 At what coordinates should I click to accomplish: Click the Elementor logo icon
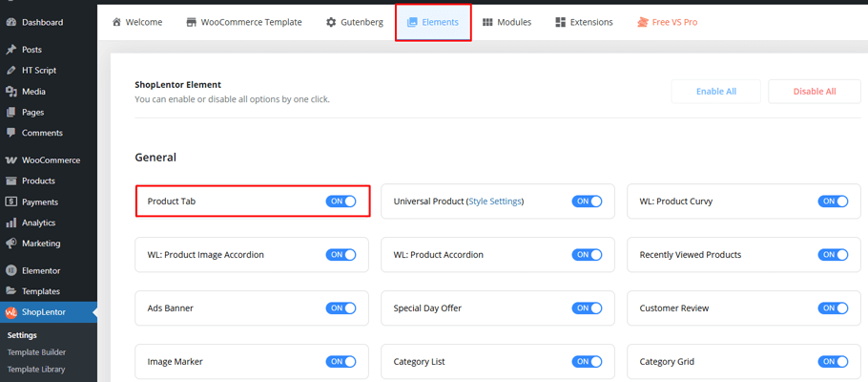[x=10, y=270]
